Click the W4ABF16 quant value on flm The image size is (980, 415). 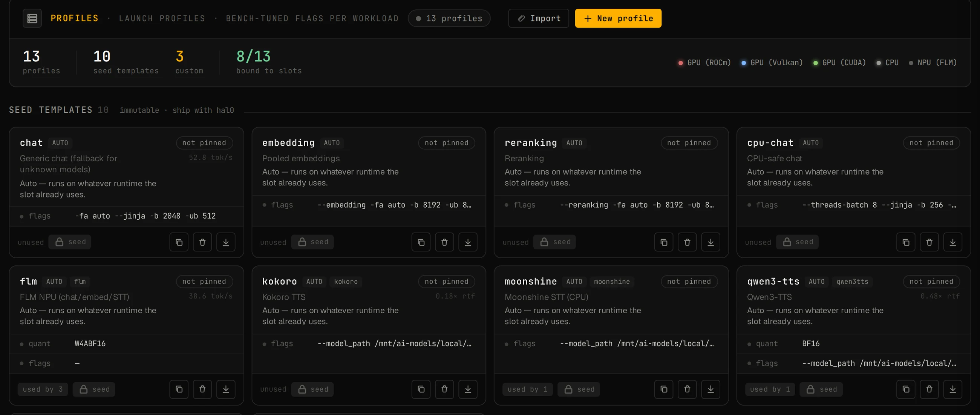90,344
